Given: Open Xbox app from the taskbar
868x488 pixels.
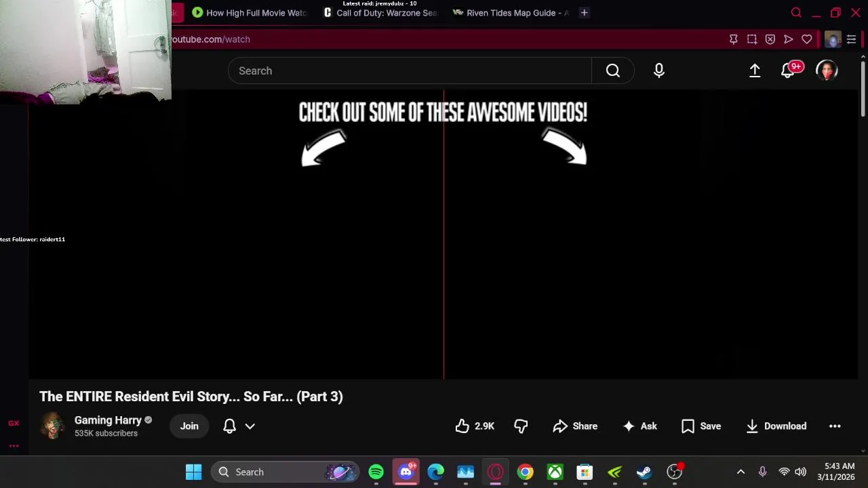Looking at the screenshot, I should (x=555, y=472).
